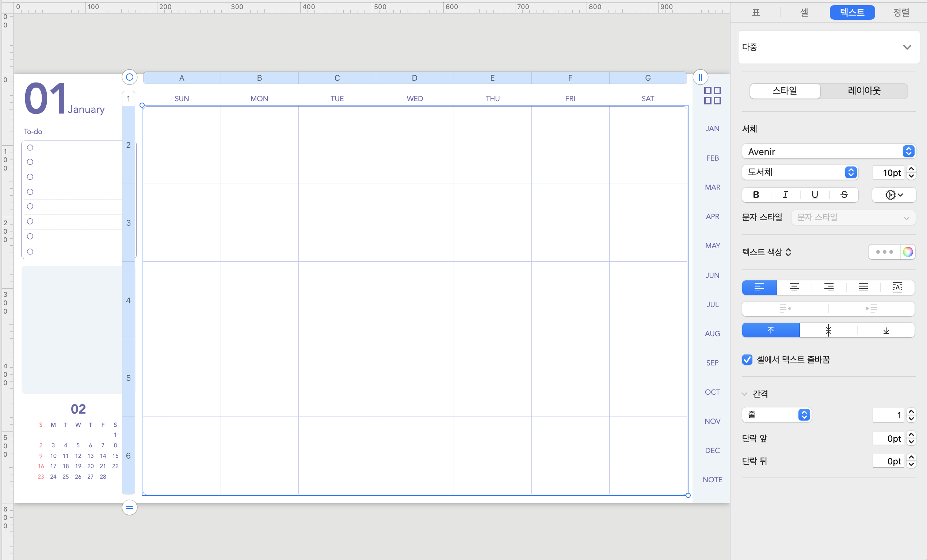Increase line spacing value stepper
927x560 pixels.
coord(911,411)
